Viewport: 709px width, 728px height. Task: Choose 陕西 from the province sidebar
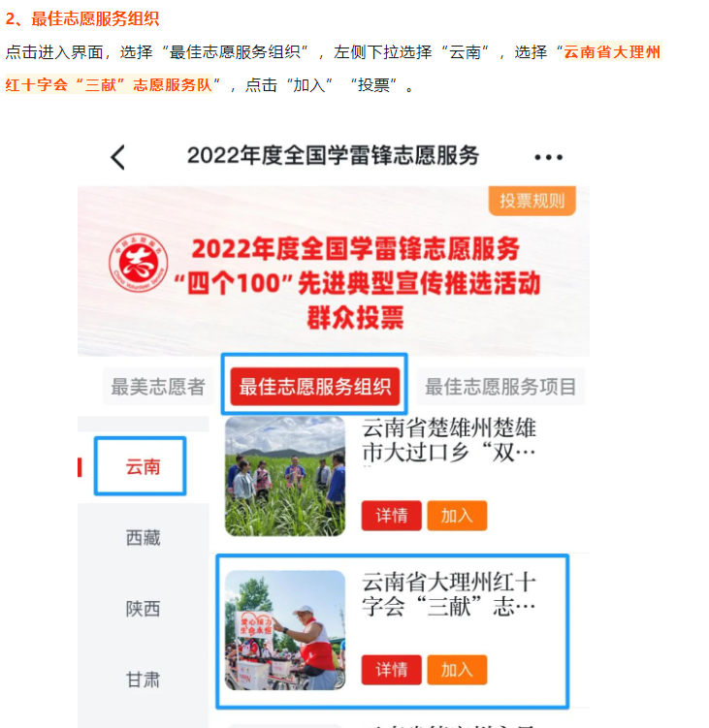click(143, 609)
